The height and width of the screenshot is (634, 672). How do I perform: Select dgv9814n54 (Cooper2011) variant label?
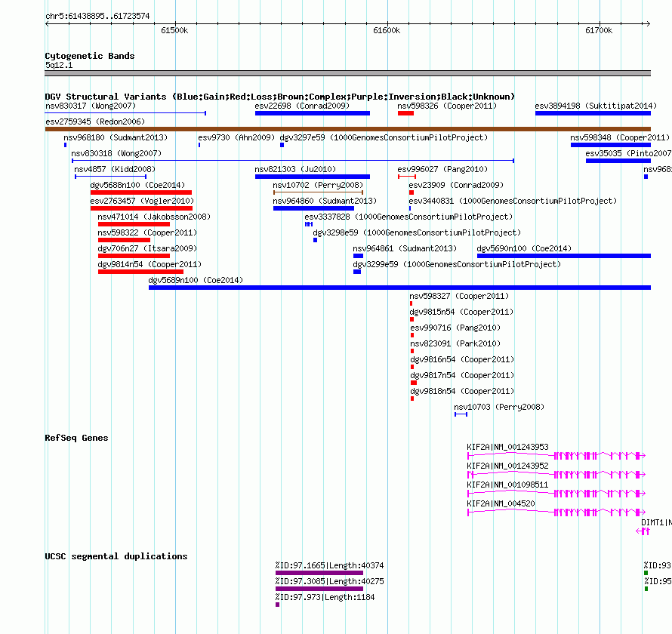(x=150, y=264)
